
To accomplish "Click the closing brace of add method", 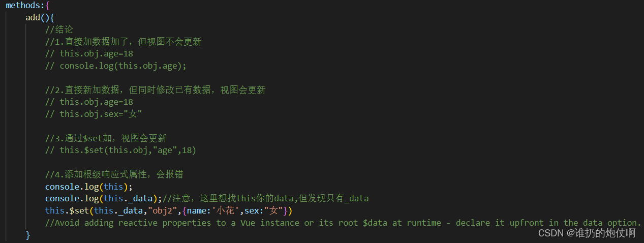I will pyautogui.click(x=28, y=235).
